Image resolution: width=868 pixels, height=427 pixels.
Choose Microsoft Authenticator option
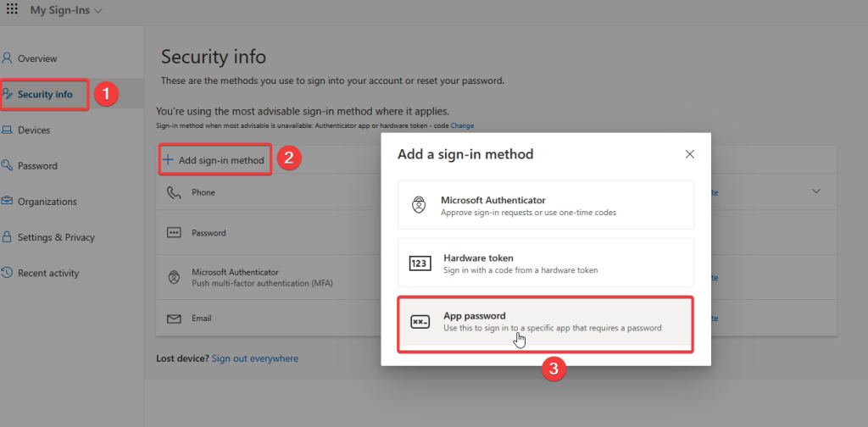pos(545,205)
